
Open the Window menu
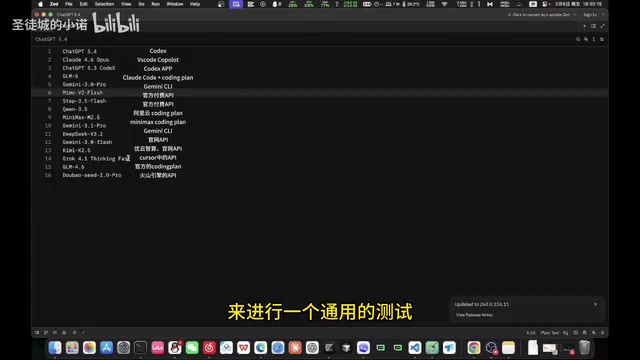[x=175, y=4]
